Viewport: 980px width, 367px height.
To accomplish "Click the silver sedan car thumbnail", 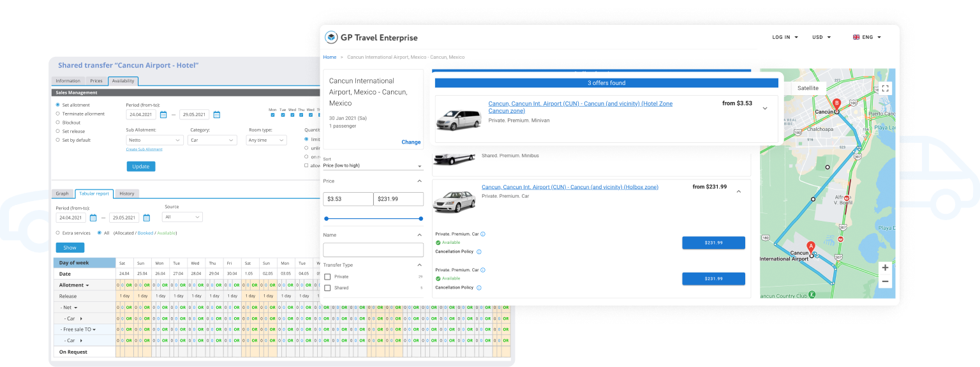I will 454,203.
